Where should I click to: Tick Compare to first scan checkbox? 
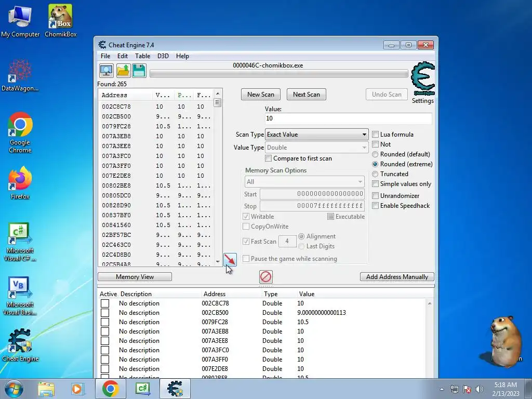[x=269, y=158]
